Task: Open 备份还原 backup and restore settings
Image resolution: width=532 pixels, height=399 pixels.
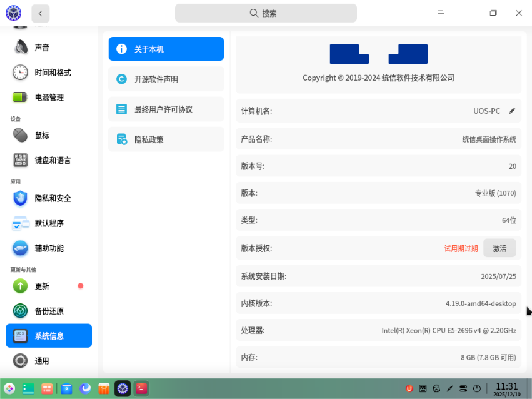Action: 49,311
